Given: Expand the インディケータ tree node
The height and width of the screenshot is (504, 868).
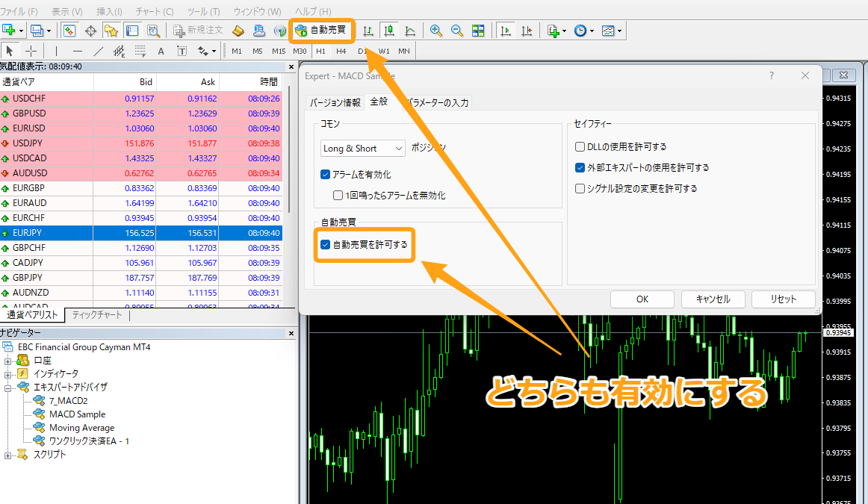Looking at the screenshot, I should point(8,373).
